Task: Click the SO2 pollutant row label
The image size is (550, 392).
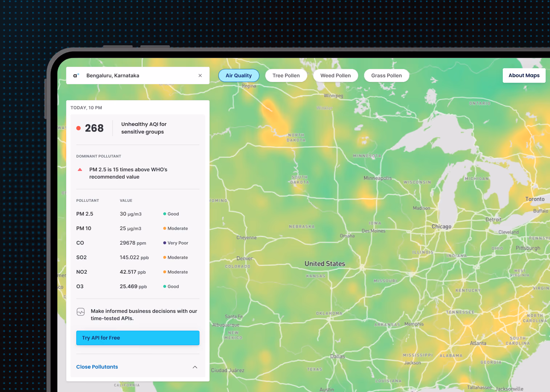Action: [x=81, y=257]
